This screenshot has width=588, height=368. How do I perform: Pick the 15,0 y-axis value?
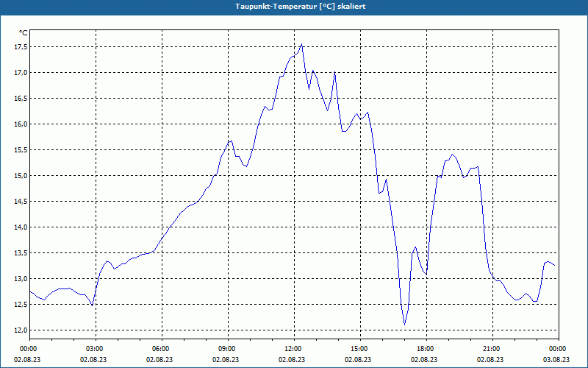click(x=21, y=176)
